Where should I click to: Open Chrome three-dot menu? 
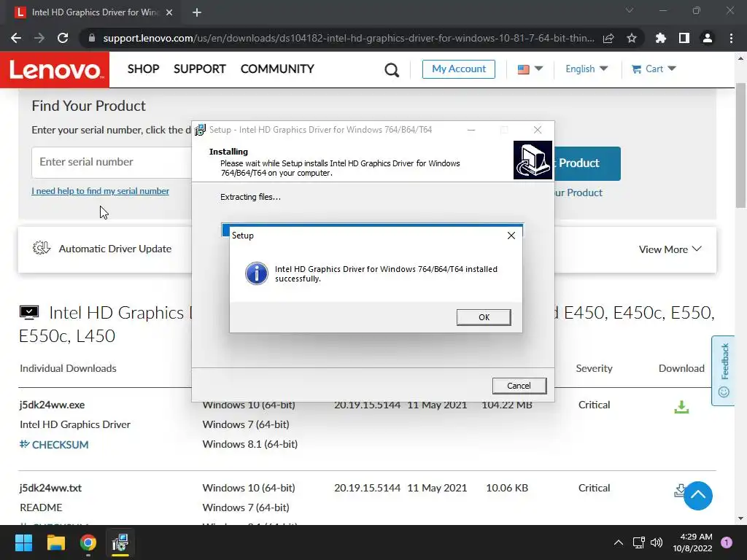(x=731, y=38)
